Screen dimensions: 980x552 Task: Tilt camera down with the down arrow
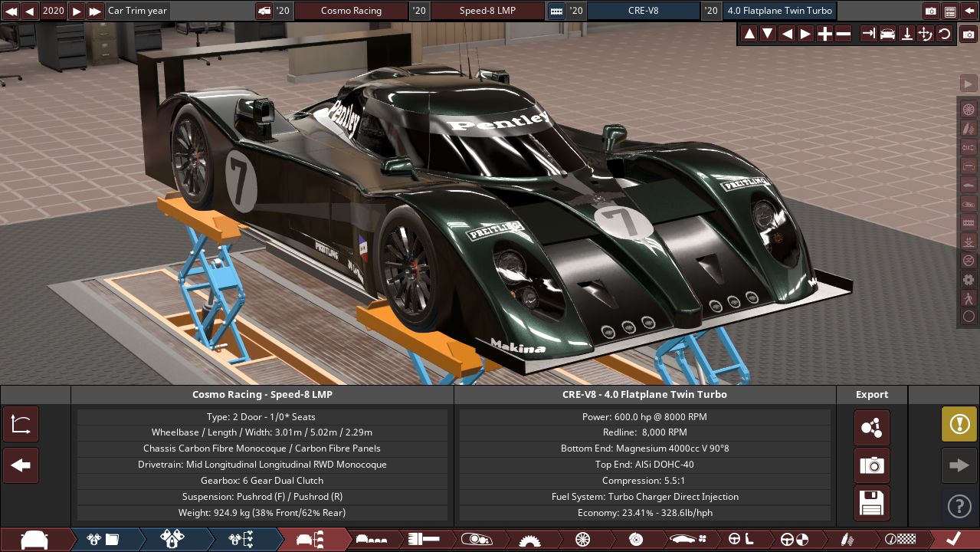tap(768, 34)
